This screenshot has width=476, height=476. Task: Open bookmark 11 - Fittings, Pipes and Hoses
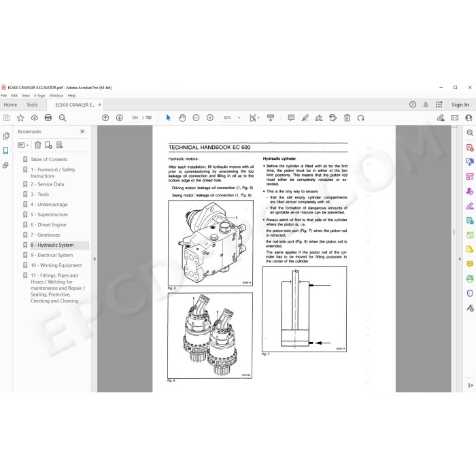coord(58,288)
